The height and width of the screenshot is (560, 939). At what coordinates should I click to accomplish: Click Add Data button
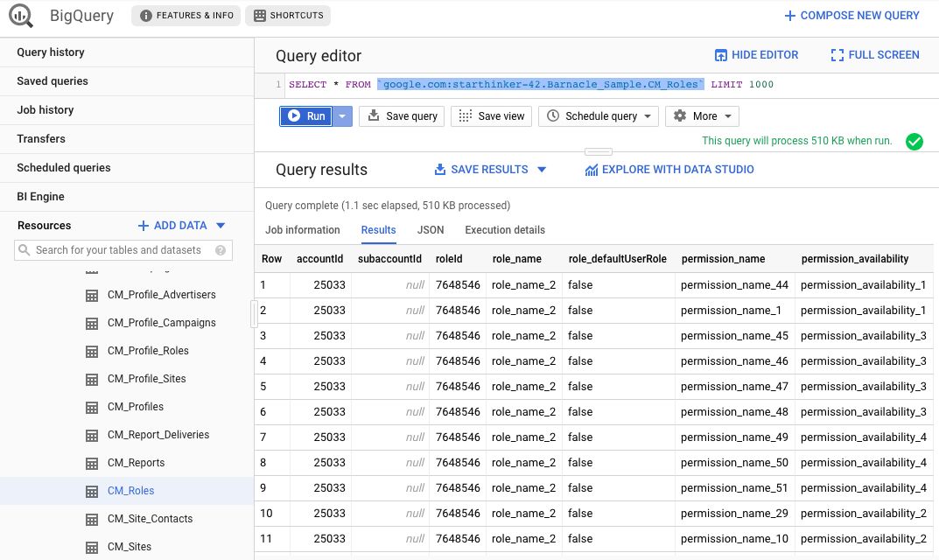[x=172, y=225]
